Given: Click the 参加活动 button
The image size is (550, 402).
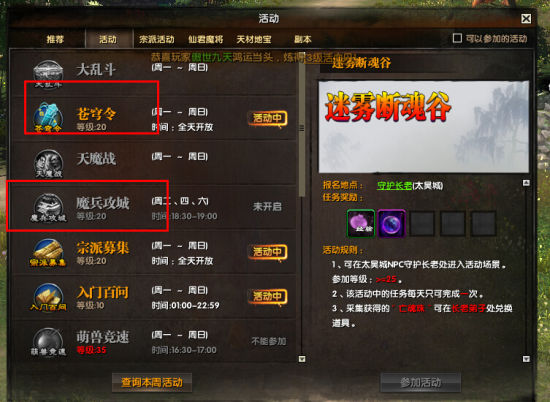Looking at the screenshot, I should pyautogui.click(x=421, y=382).
